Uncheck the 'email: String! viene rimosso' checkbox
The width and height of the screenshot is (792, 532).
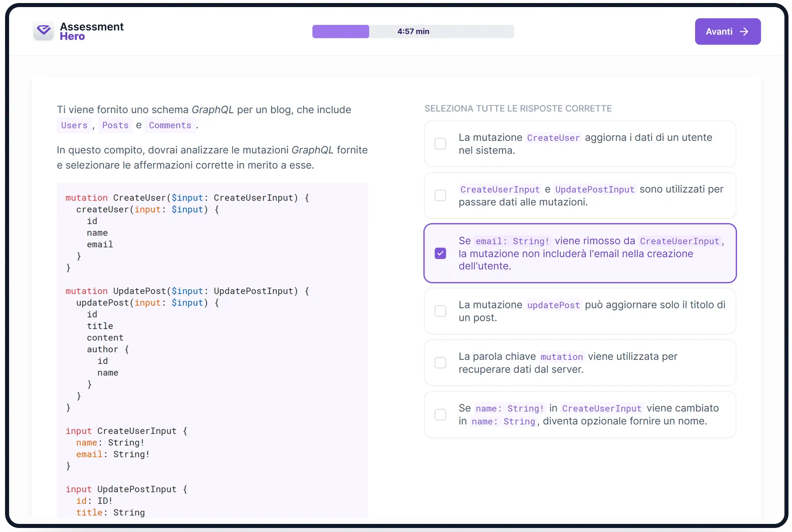441,253
